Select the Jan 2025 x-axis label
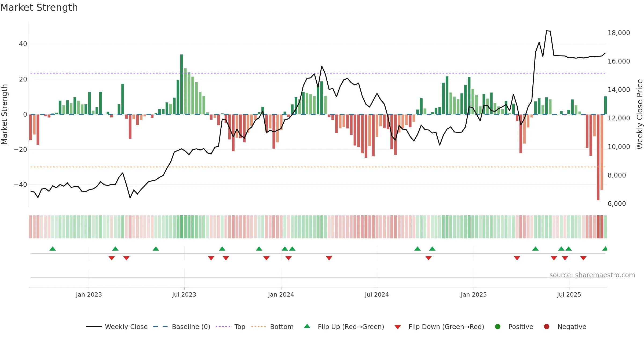Screen dimensions: 644x362 coord(474,294)
